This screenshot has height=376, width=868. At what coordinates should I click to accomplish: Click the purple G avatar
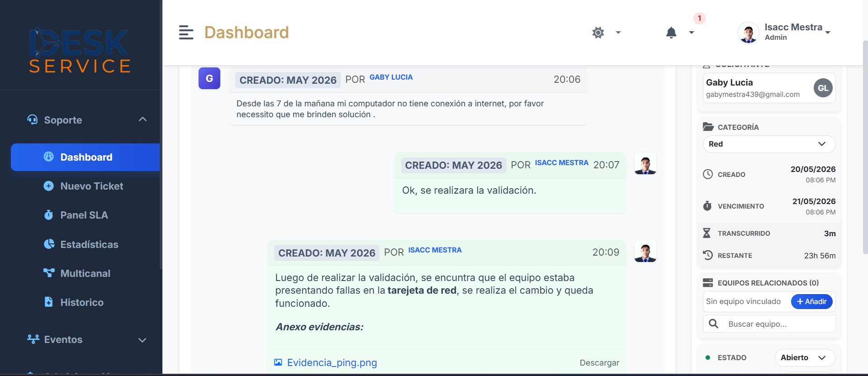tap(209, 78)
